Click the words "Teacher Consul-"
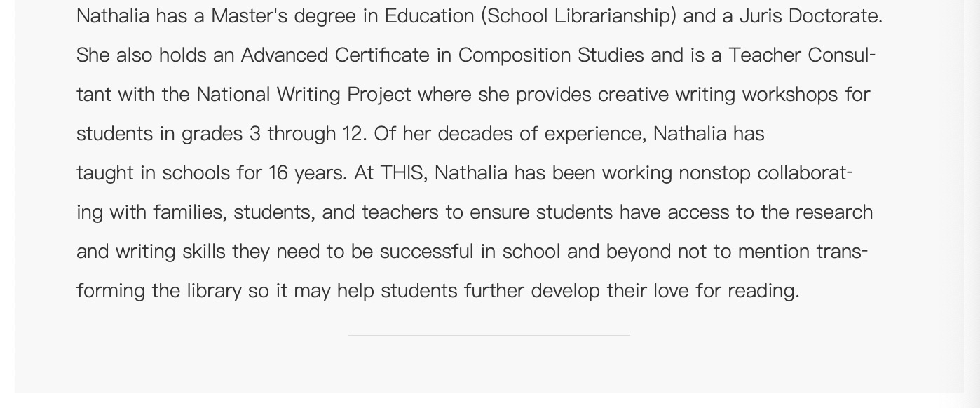This screenshot has height=408, width=980. click(x=802, y=55)
